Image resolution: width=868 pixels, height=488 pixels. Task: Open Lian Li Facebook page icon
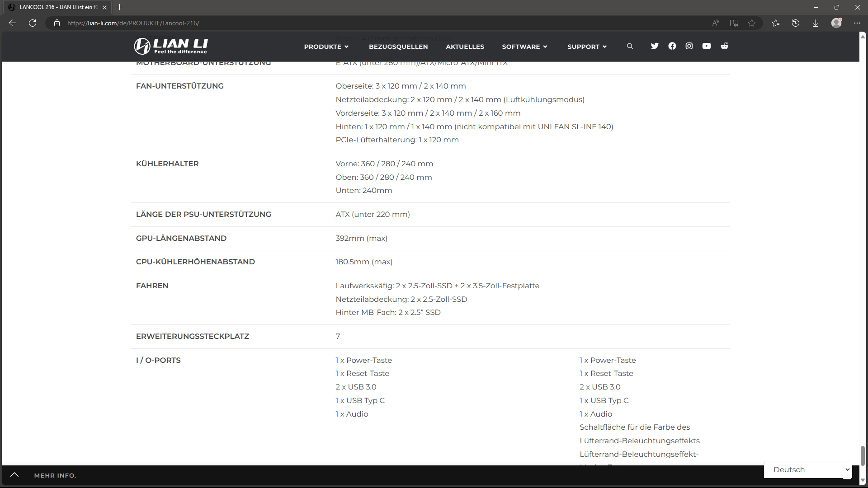click(672, 46)
